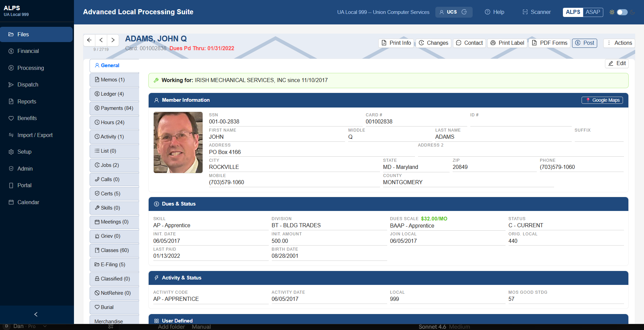This screenshot has width=644, height=330.
Task: Switch to the ASAP application
Action: [593, 12]
